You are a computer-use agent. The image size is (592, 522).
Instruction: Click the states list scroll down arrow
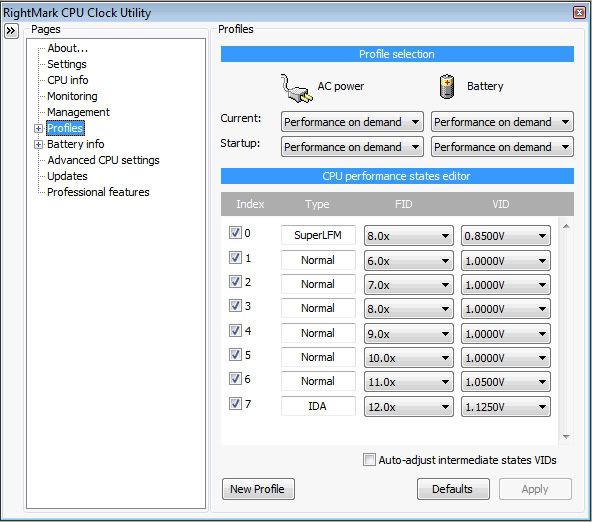pyautogui.click(x=566, y=437)
